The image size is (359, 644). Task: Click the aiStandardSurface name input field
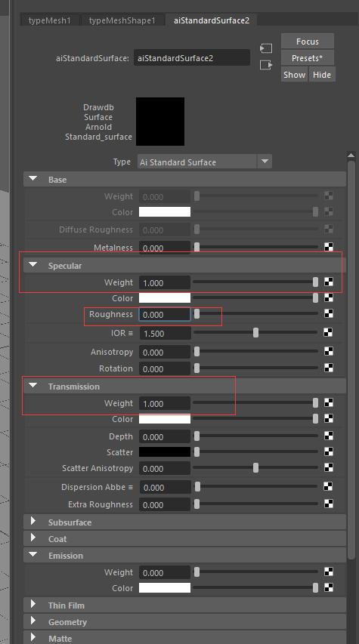click(x=192, y=58)
